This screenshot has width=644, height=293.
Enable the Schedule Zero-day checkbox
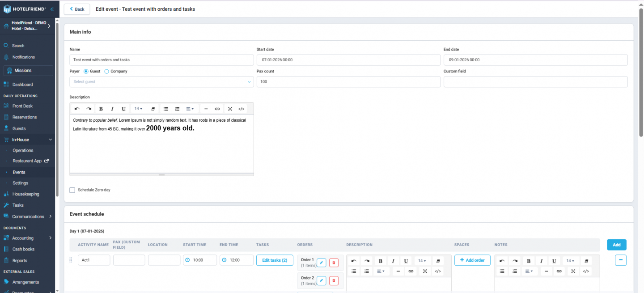coord(72,190)
